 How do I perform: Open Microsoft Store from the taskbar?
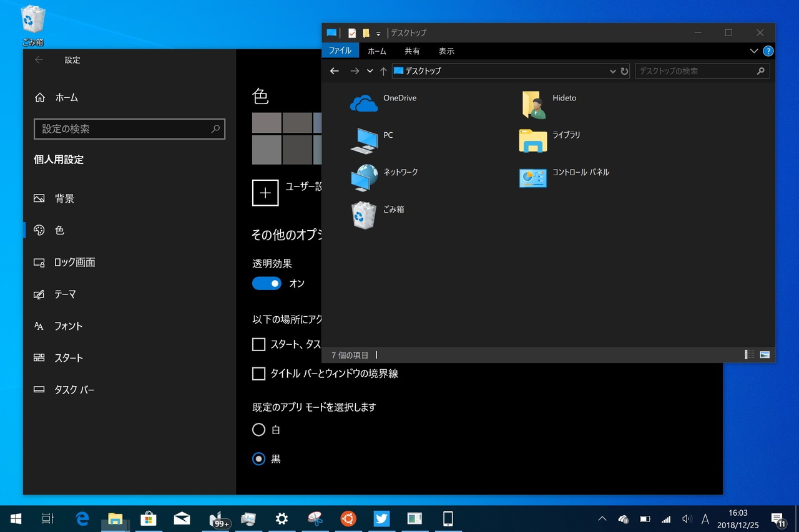point(148,518)
